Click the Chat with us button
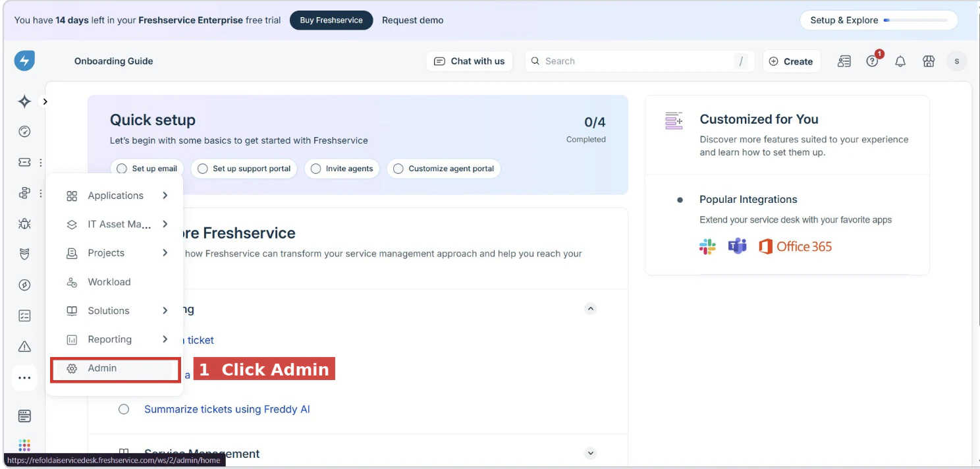The height and width of the screenshot is (469, 980). point(469,61)
